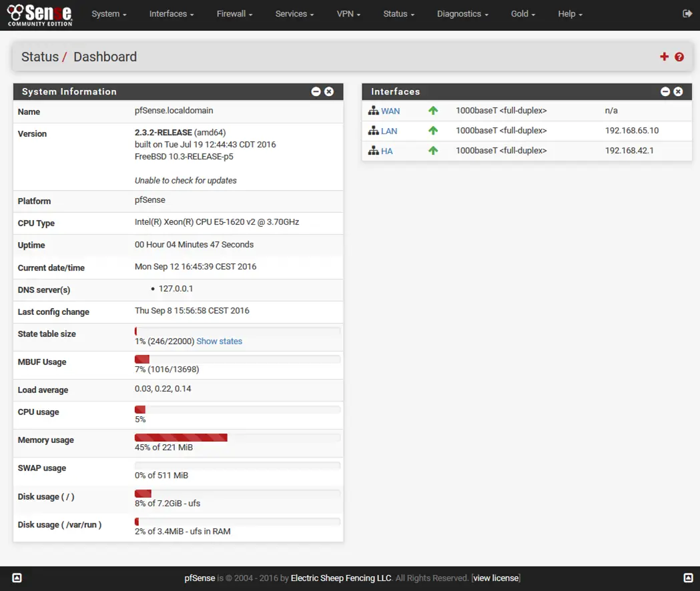The image size is (700, 591).
Task: Click the Last config change date
Action: 192,310
